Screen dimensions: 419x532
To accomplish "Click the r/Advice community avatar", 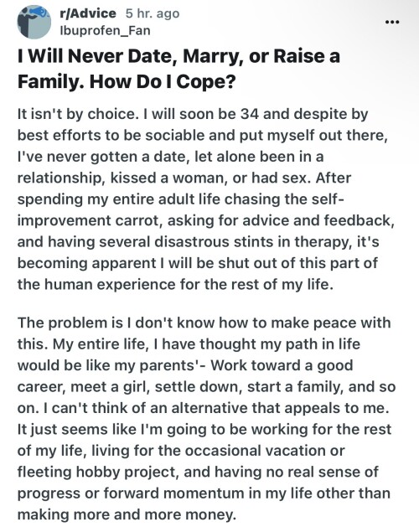I will [34, 22].
